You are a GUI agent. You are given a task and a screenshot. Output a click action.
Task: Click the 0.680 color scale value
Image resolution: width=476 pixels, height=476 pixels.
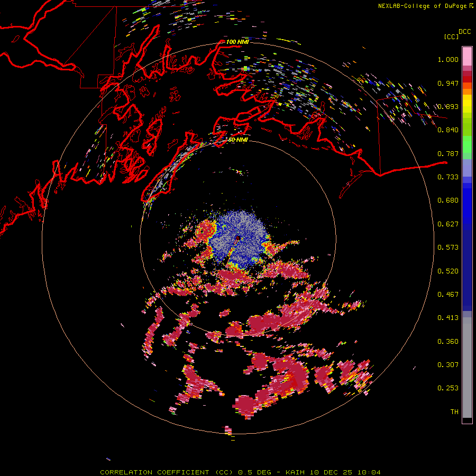click(x=448, y=200)
